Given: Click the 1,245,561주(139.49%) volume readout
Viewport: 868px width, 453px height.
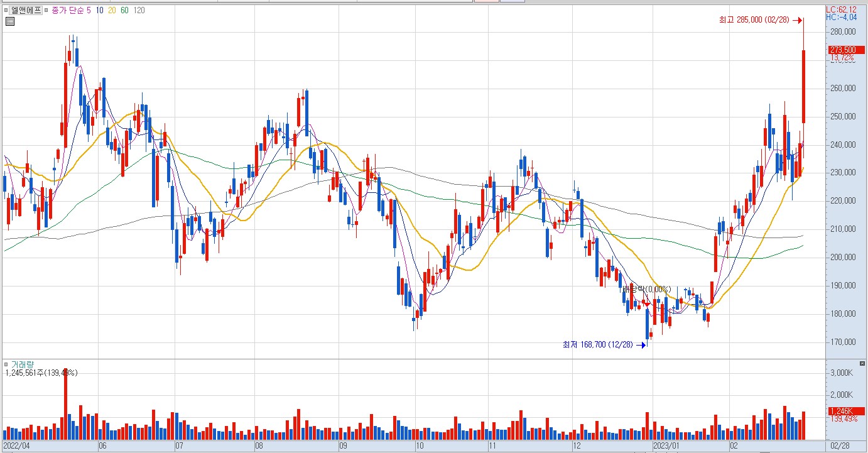Looking at the screenshot, I should click(41, 373).
